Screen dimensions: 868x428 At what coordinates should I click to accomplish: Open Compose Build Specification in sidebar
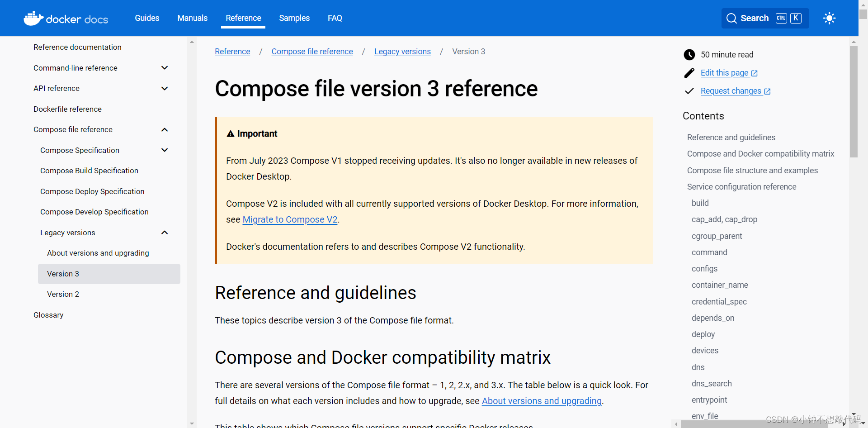[89, 171]
